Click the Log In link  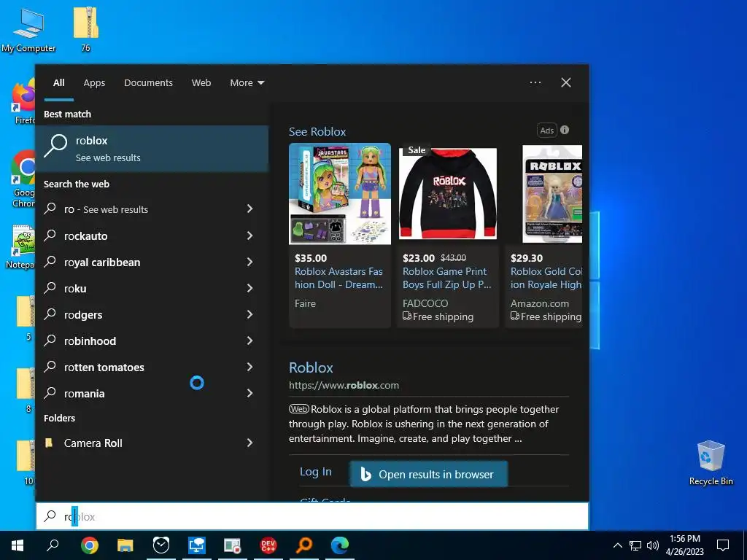coord(315,472)
